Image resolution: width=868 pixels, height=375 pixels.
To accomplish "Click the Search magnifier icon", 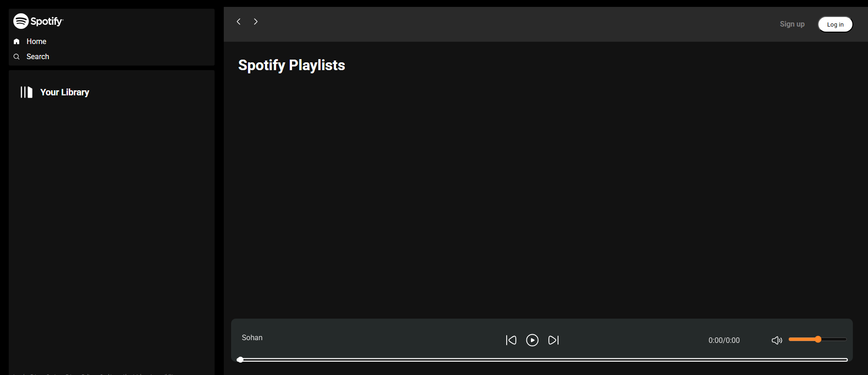I will pyautogui.click(x=17, y=56).
